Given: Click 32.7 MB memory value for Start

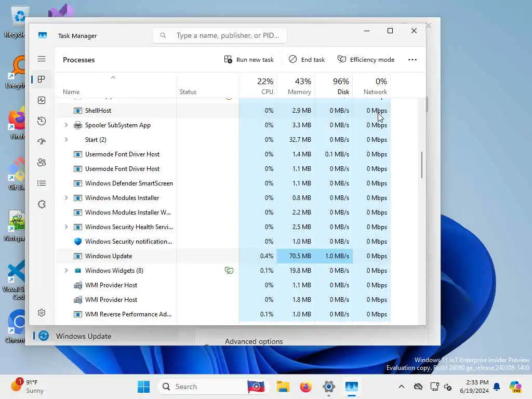Looking at the screenshot, I should 300,139.
